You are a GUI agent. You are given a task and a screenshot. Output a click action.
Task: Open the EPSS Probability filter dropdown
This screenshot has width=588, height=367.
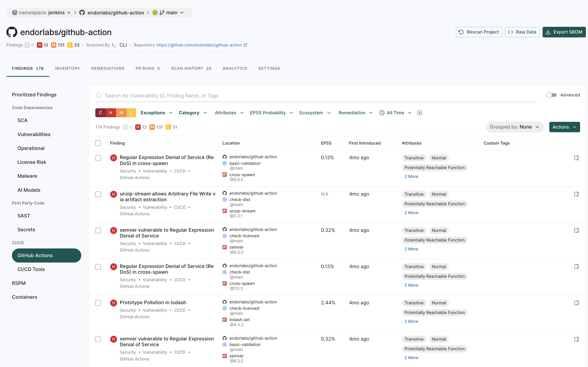[271, 113]
